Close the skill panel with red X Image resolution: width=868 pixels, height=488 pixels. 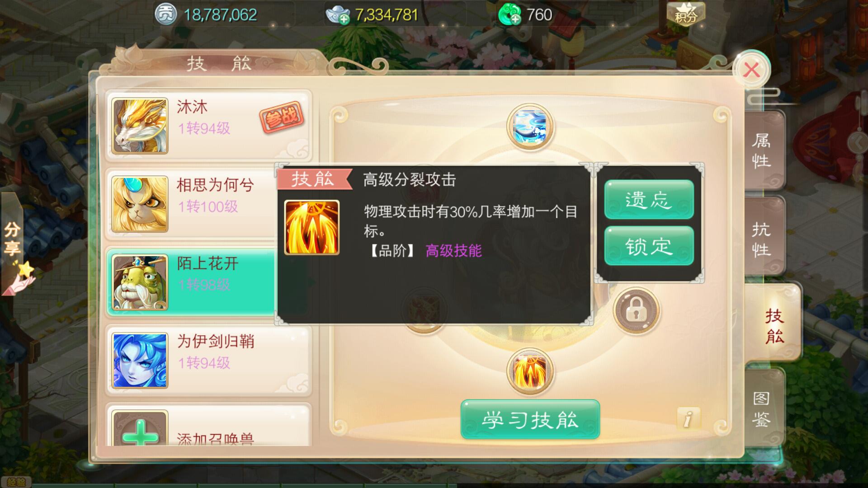click(x=751, y=70)
